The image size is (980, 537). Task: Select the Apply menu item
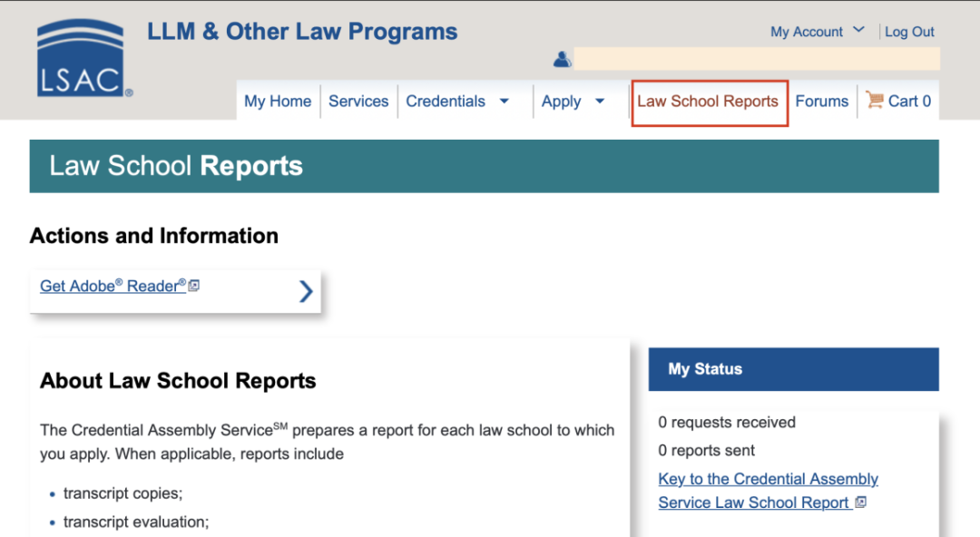[x=562, y=102]
